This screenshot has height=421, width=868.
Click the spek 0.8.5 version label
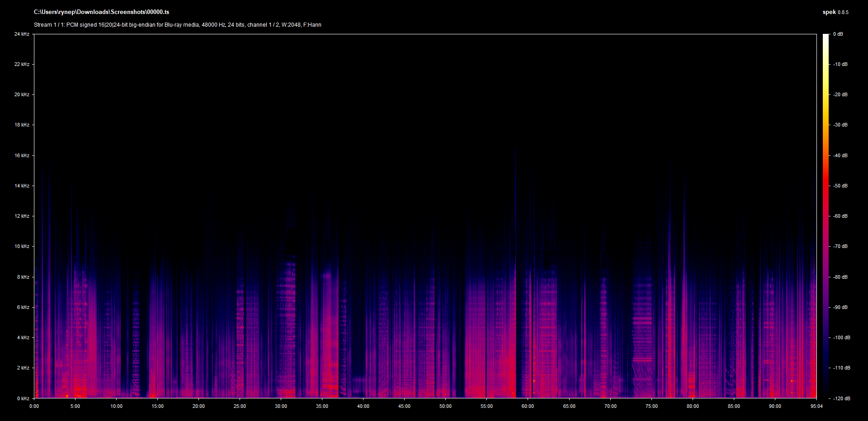[x=835, y=12]
